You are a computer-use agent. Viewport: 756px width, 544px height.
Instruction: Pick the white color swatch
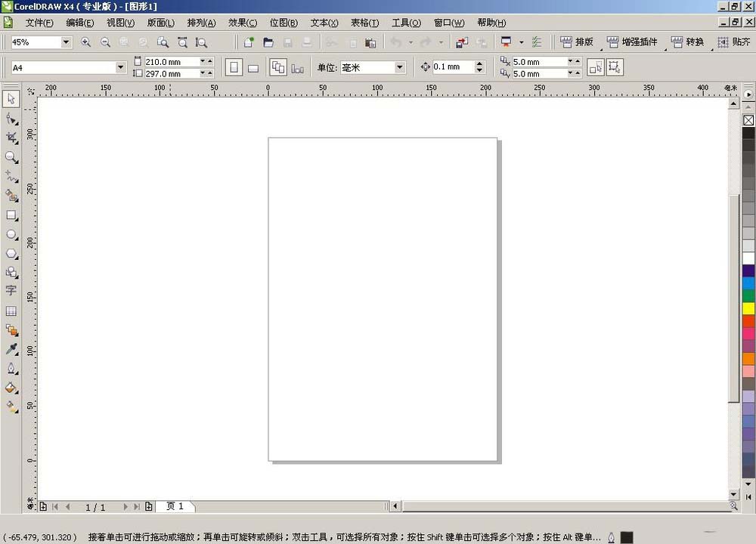click(748, 258)
